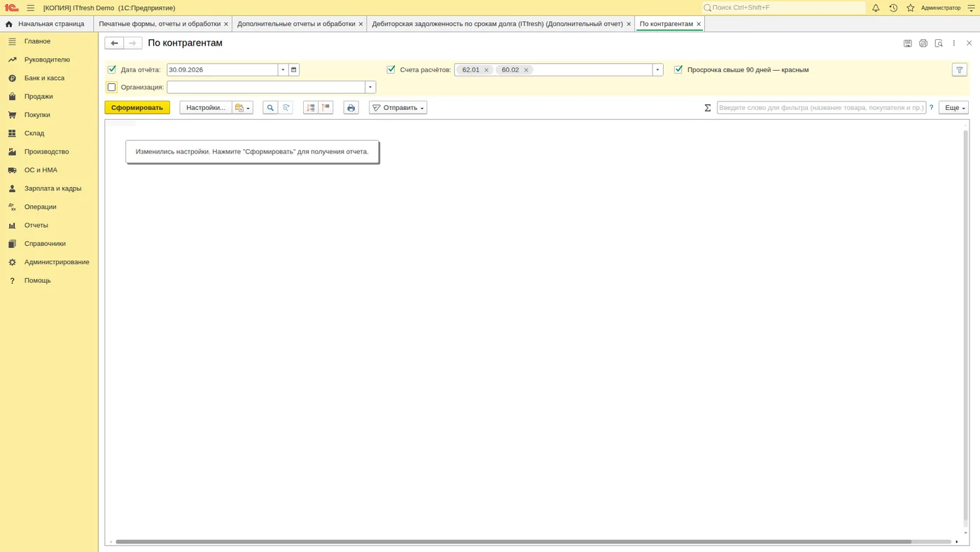Open the Отправить dropdown

(x=398, y=108)
